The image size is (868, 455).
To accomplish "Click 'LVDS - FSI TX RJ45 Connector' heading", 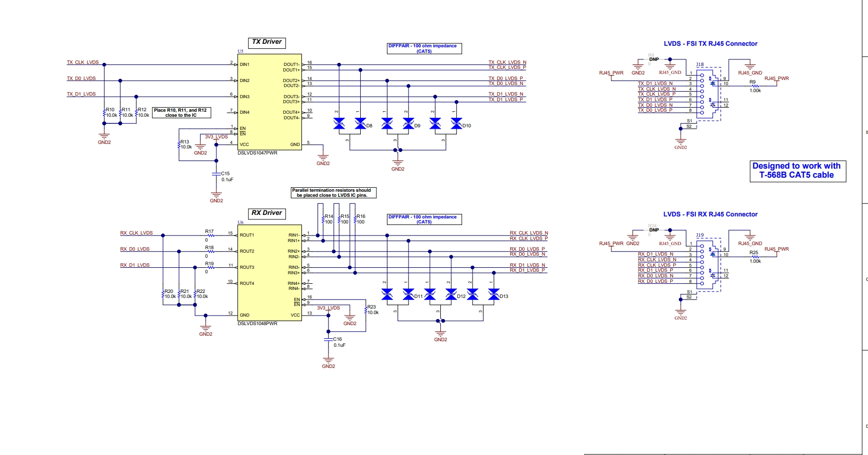I will [711, 44].
